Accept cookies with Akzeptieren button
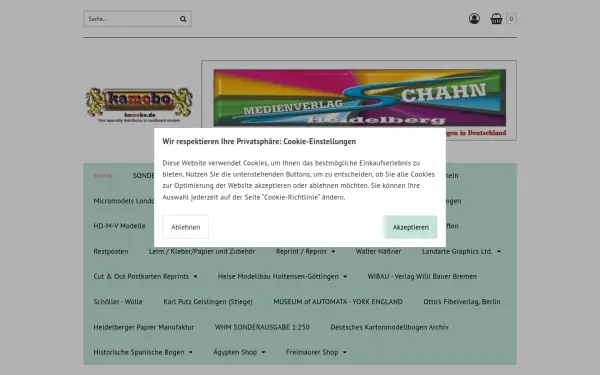This screenshot has width=600, height=375. pos(410,227)
